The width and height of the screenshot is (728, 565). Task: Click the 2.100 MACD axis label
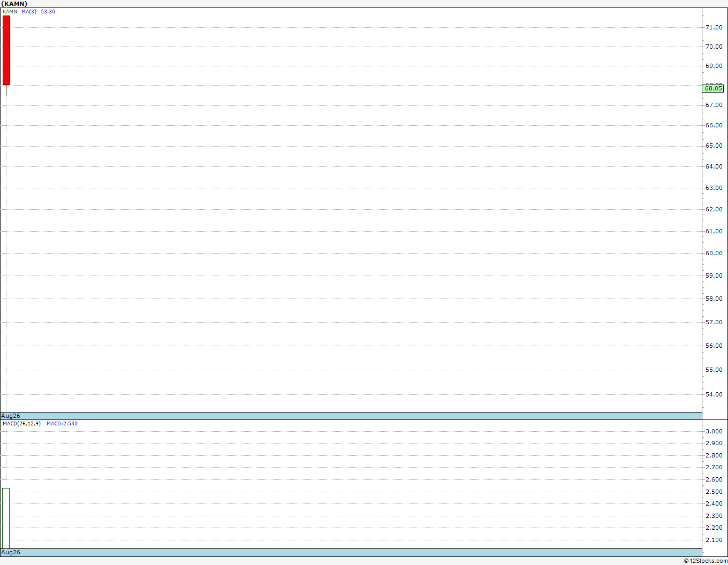[x=714, y=540]
